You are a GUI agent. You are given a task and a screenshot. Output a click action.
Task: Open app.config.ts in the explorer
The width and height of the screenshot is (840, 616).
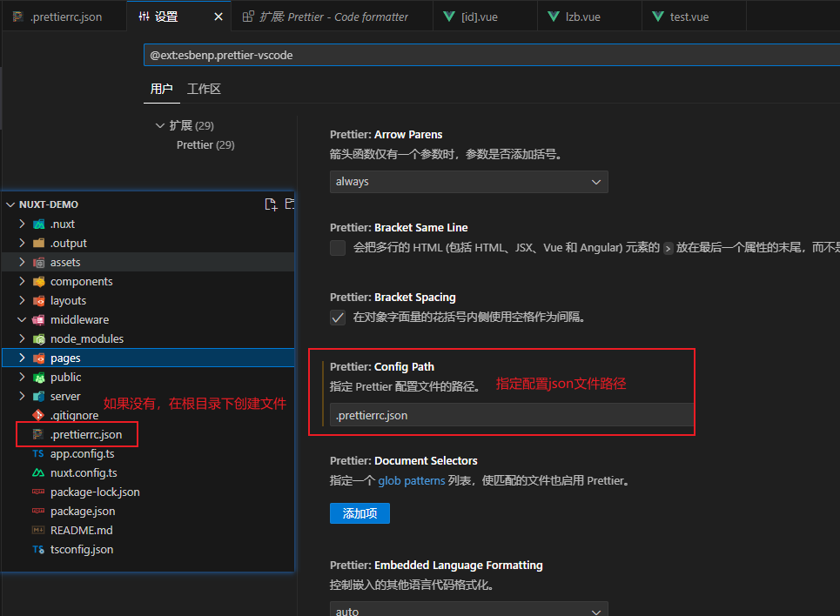click(x=82, y=453)
